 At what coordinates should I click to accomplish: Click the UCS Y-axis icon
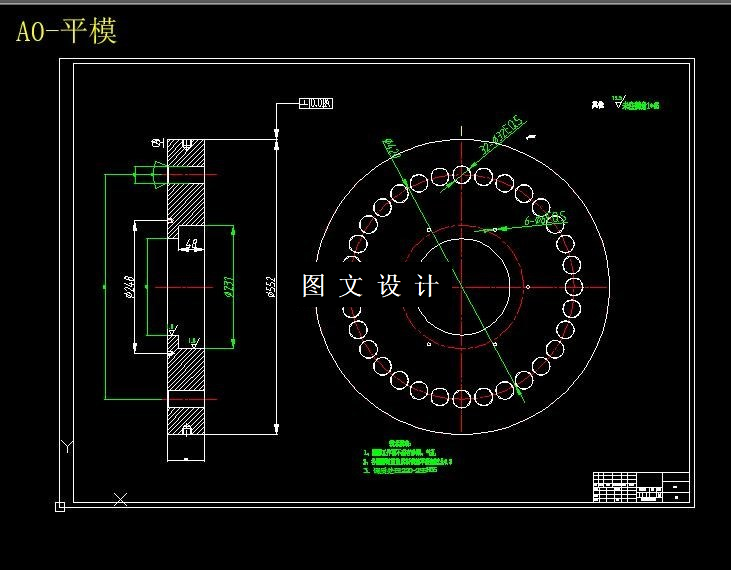(67, 446)
